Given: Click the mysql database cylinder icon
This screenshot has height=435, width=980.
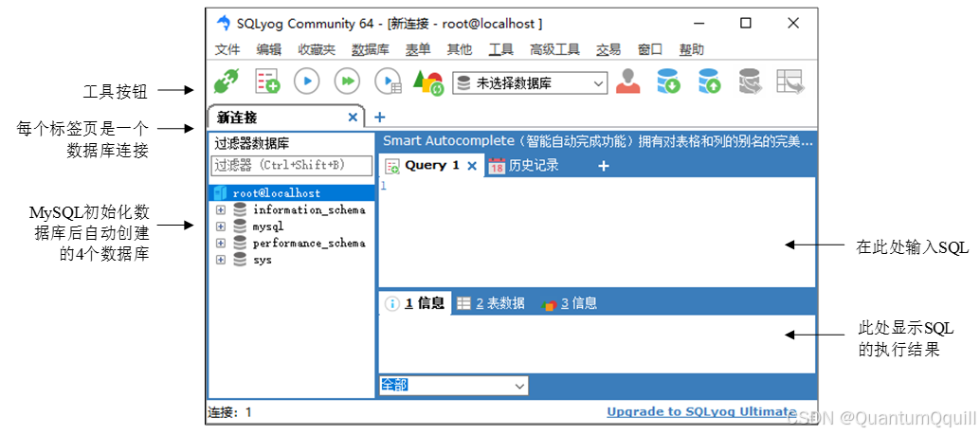Looking at the screenshot, I should point(240,227).
